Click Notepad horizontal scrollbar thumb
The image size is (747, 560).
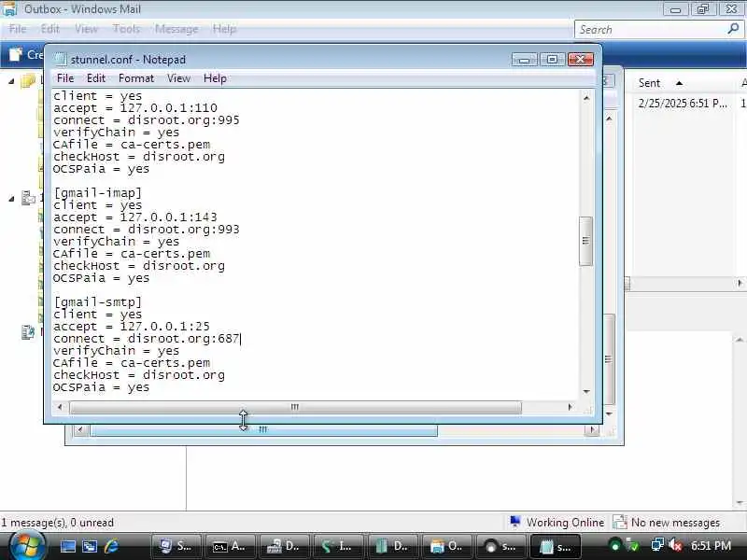tap(295, 407)
